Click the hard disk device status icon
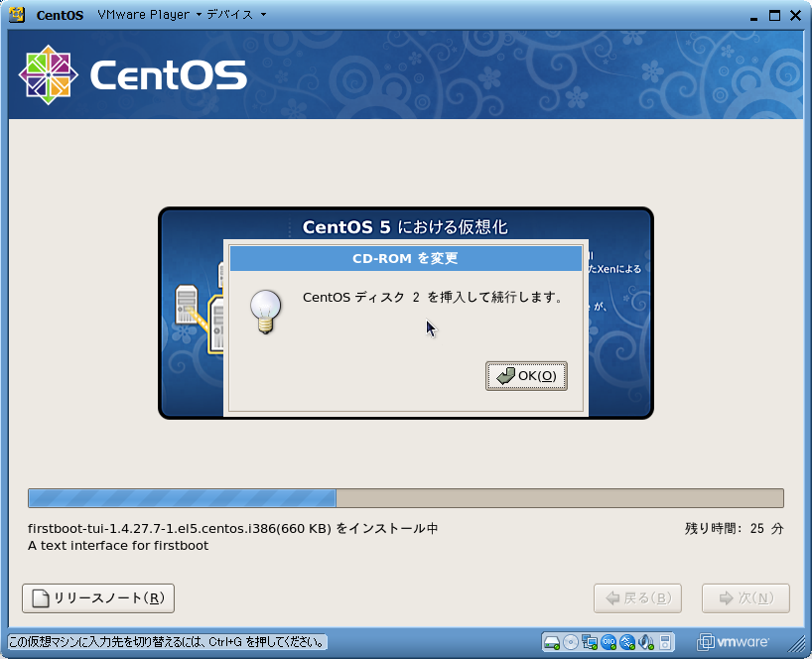Screen dimensions: 812x659 tap(552, 642)
